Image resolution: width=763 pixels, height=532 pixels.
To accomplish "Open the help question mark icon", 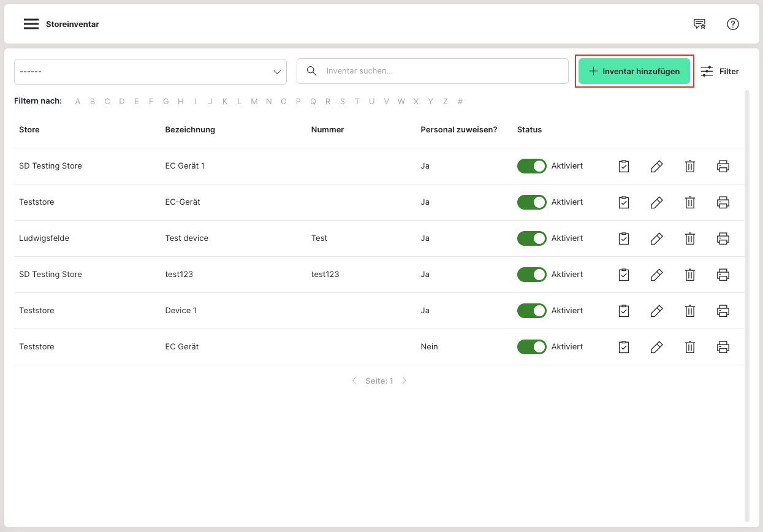I will click(733, 24).
